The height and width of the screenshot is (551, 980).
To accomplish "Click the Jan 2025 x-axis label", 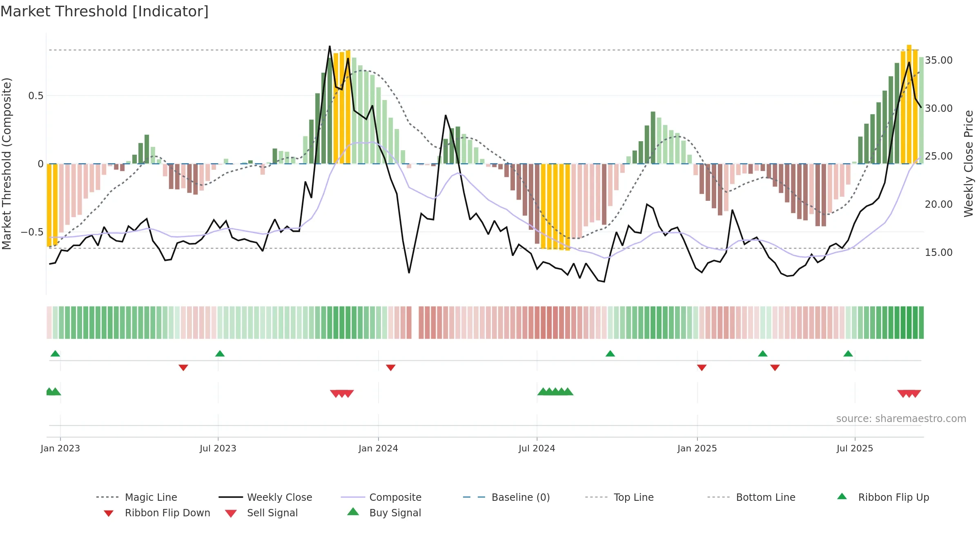I will pyautogui.click(x=697, y=448).
